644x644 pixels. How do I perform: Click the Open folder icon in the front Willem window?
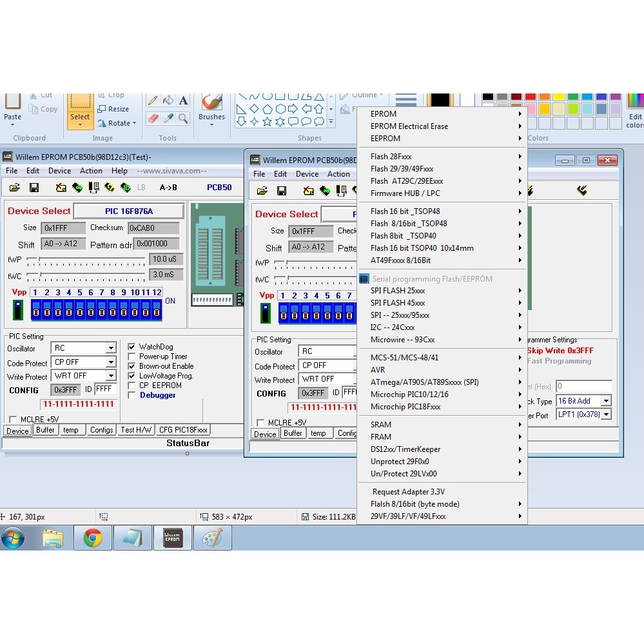click(262, 191)
